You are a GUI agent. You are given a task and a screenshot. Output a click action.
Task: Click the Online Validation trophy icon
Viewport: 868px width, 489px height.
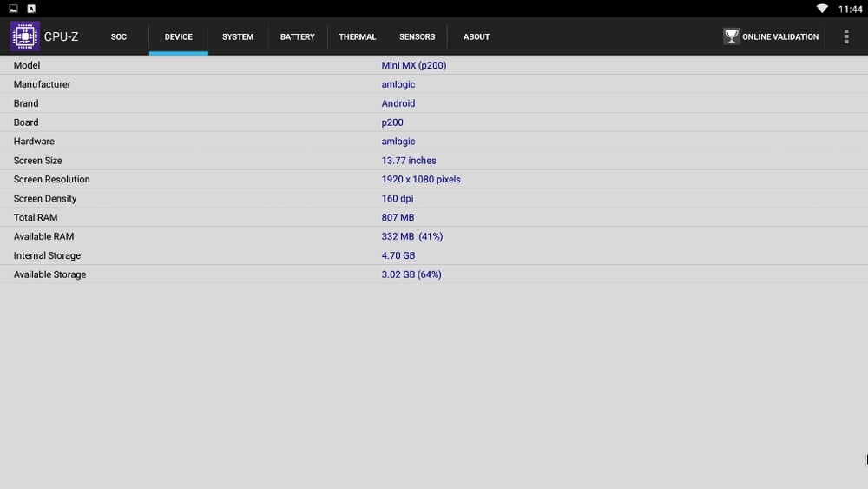[731, 36]
